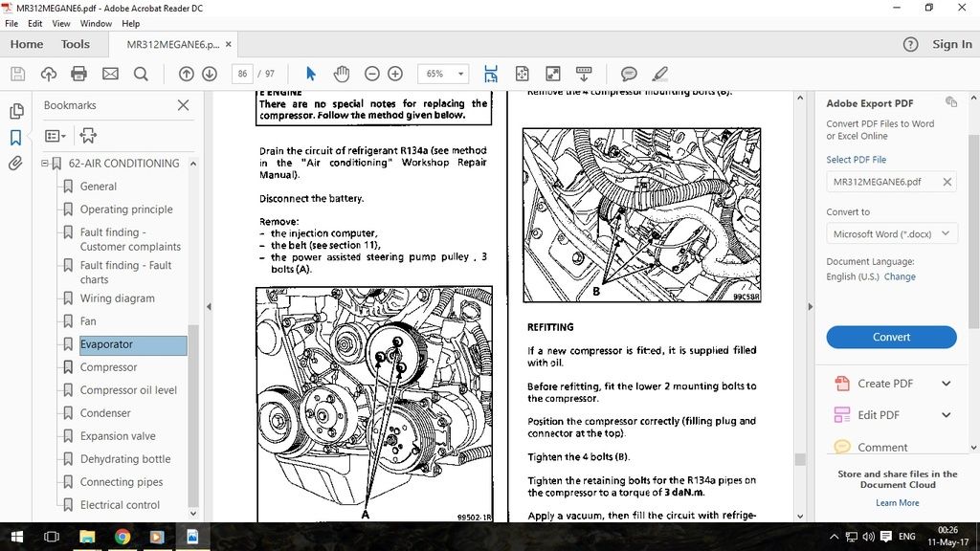Open bookmark options list menu
The image size is (980, 551).
55,136
